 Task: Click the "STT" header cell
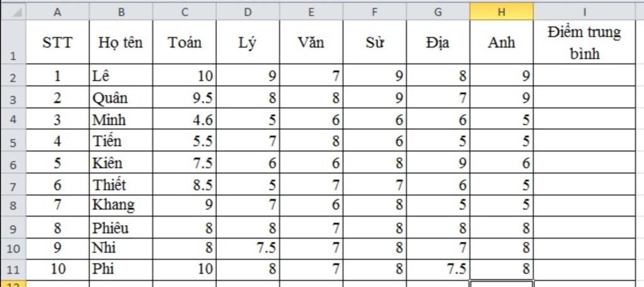(x=57, y=43)
